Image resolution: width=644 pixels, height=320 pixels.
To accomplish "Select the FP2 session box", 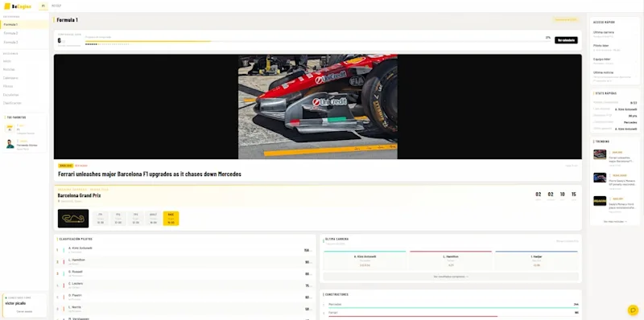I will (x=118, y=218).
